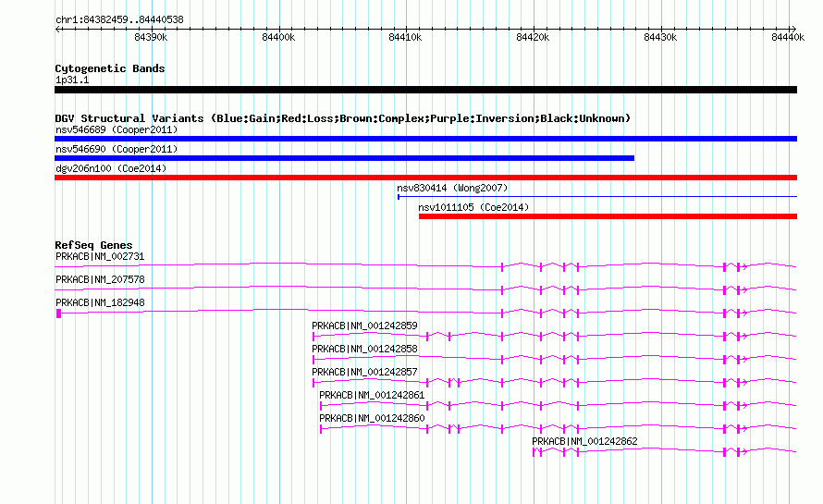This screenshot has width=823, height=504.
Task: Click the chr1:84382459..84440538 coordinate label
Action: (x=119, y=20)
